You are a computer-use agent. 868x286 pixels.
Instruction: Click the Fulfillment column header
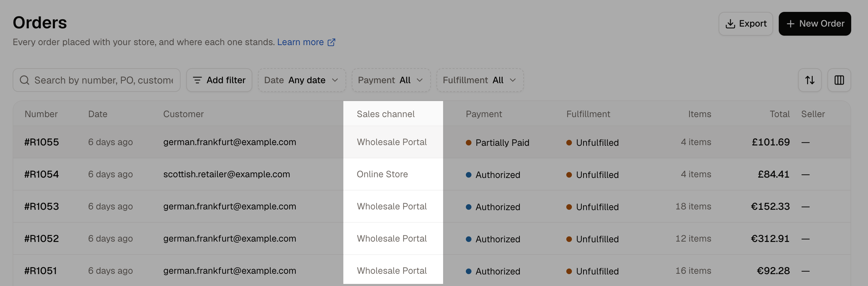pyautogui.click(x=588, y=114)
